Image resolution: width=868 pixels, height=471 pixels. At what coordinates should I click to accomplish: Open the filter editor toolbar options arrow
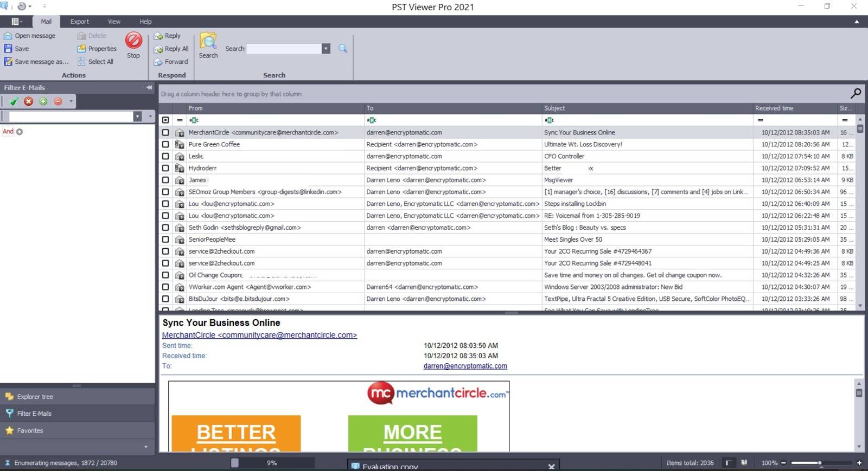coord(150,117)
